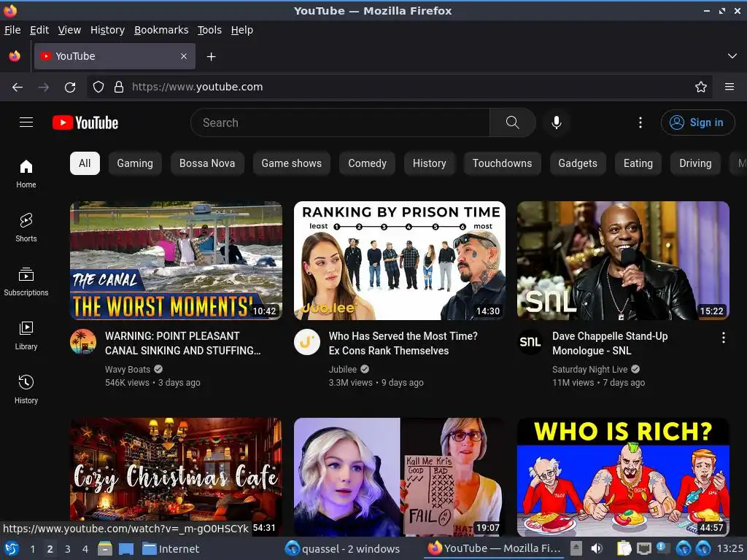The height and width of the screenshot is (560, 747).
Task: Open the Help menu
Action: coord(241,30)
